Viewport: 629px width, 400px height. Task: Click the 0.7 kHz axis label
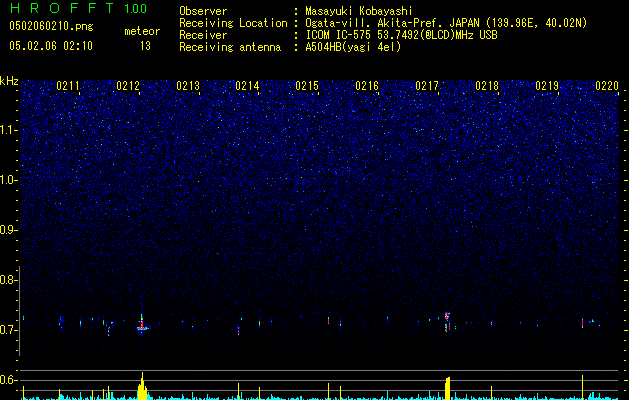7,330
